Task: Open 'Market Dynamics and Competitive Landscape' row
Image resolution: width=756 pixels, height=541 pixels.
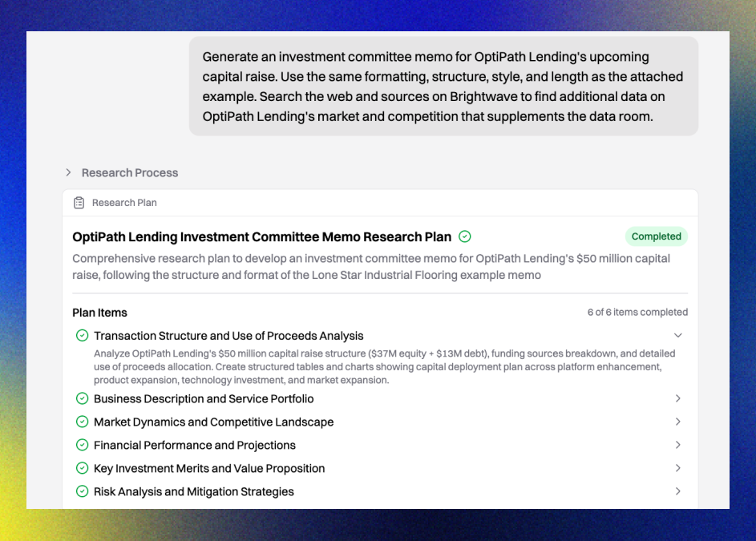Action: [x=379, y=422]
